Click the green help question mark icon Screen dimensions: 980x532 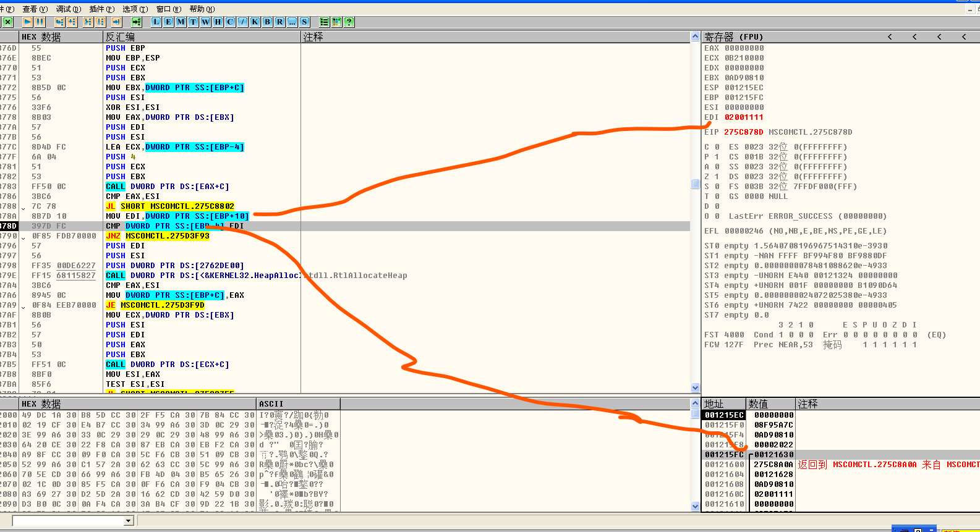pyautogui.click(x=349, y=22)
